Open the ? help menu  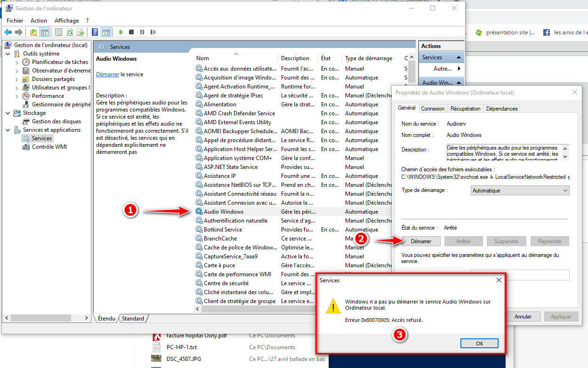click(87, 21)
